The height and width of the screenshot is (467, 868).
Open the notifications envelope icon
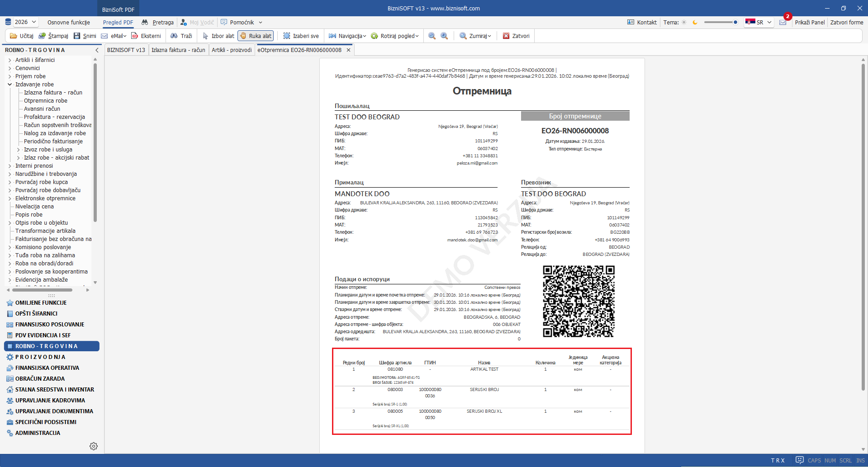pyautogui.click(x=783, y=23)
